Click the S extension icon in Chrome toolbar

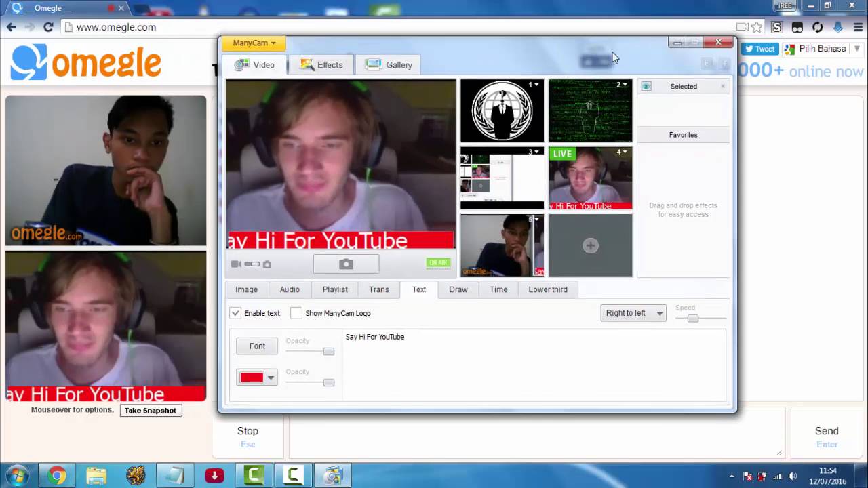click(777, 27)
